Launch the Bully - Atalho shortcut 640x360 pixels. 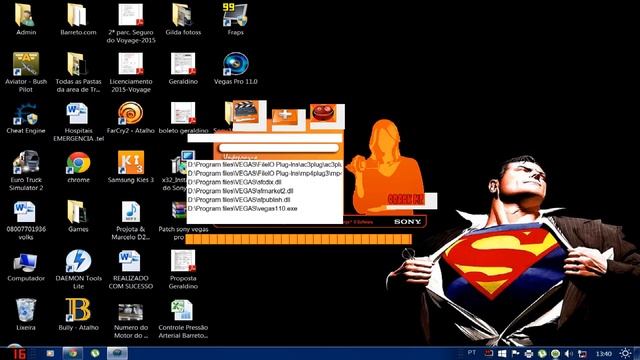click(x=78, y=314)
